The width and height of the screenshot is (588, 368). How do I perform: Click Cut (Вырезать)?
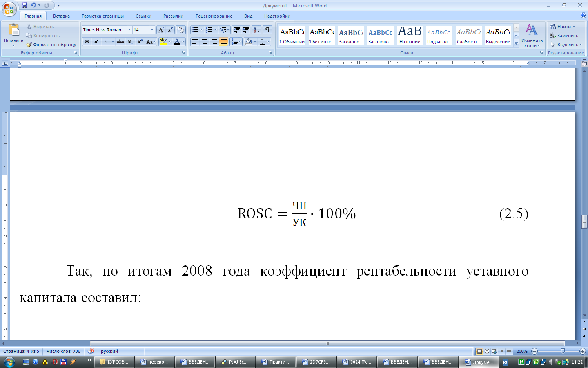click(x=40, y=27)
